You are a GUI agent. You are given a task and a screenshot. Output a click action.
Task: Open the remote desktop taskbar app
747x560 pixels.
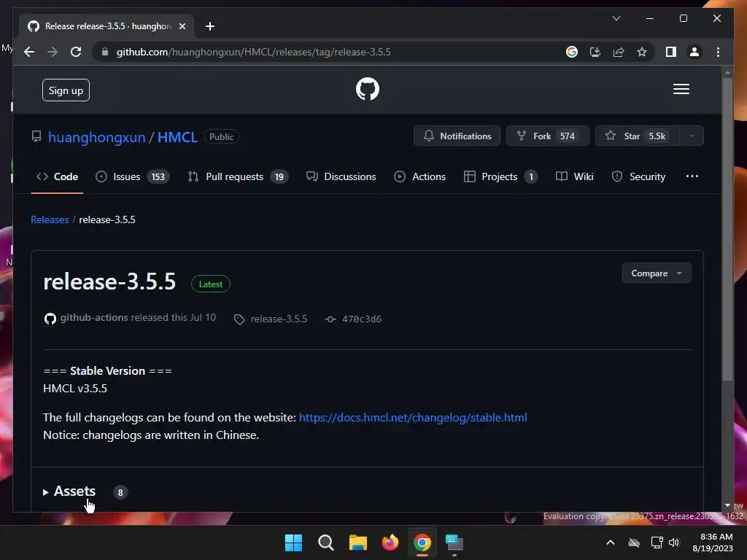[454, 542]
